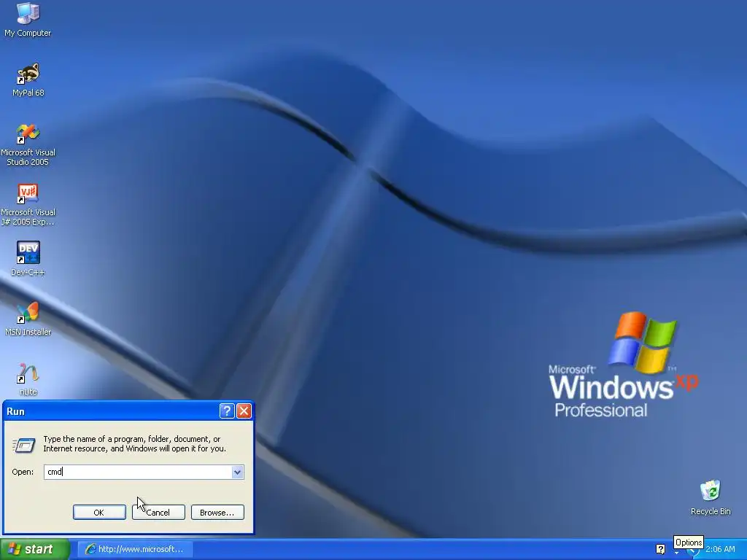Click inside the Open text field
Image resolution: width=747 pixels, height=560 pixels.
138,472
